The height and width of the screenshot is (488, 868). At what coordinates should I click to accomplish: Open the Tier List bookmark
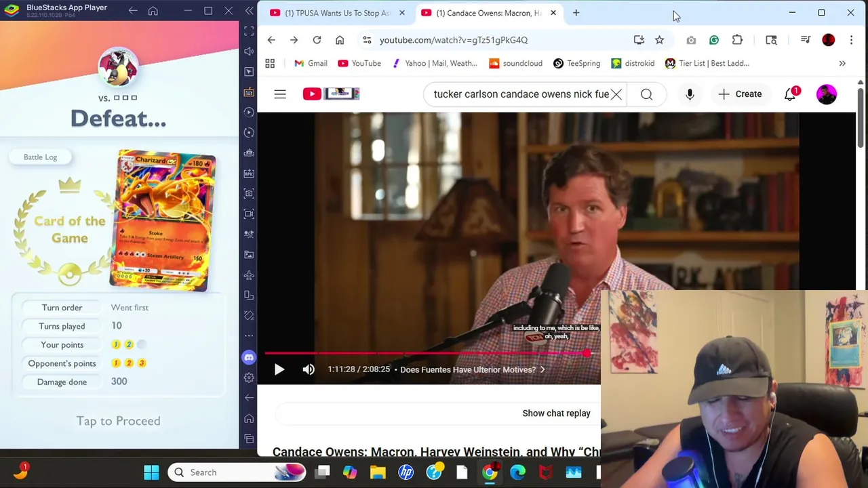point(707,64)
